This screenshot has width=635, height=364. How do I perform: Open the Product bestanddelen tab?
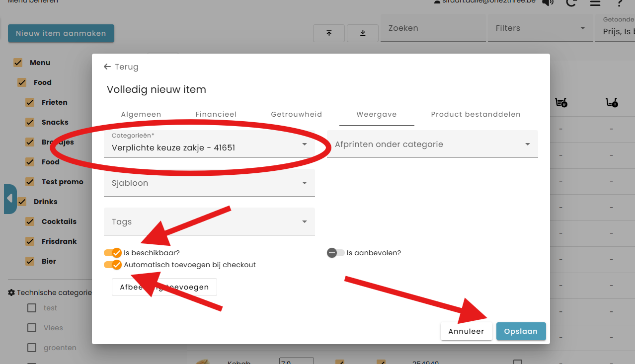coord(476,114)
